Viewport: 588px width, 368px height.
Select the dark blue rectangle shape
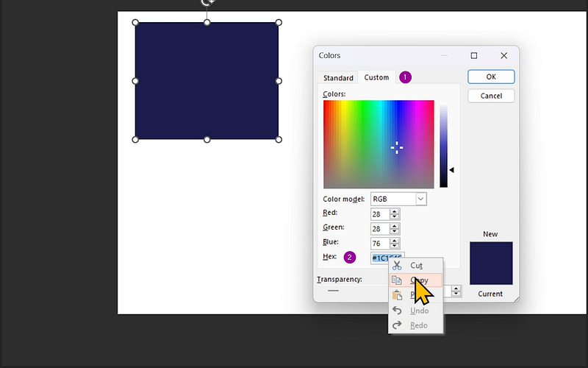pos(207,81)
